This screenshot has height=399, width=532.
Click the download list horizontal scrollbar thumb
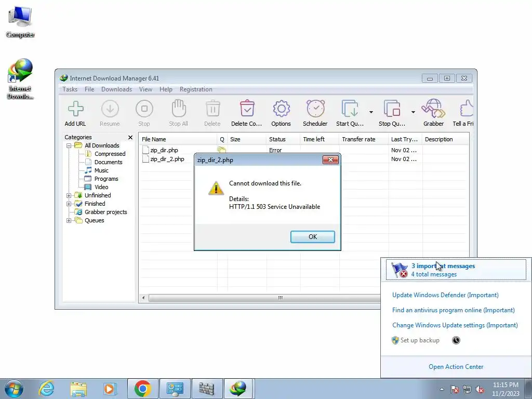pos(264,298)
